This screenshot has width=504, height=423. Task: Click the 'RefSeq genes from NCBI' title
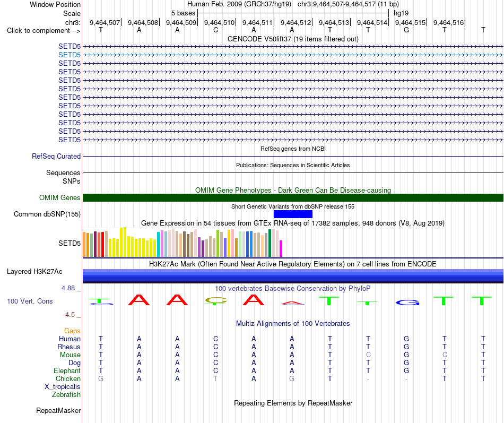coord(293,149)
